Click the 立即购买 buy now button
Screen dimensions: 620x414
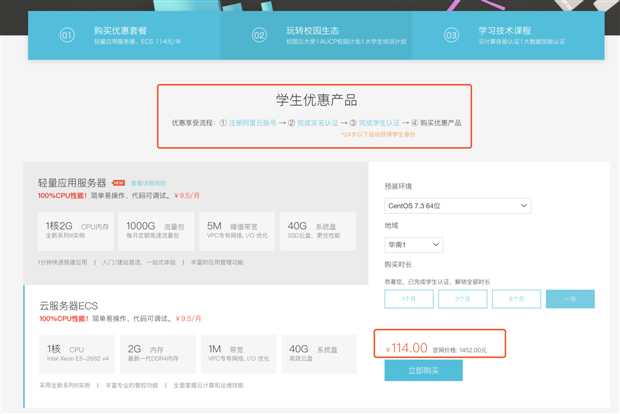point(423,371)
